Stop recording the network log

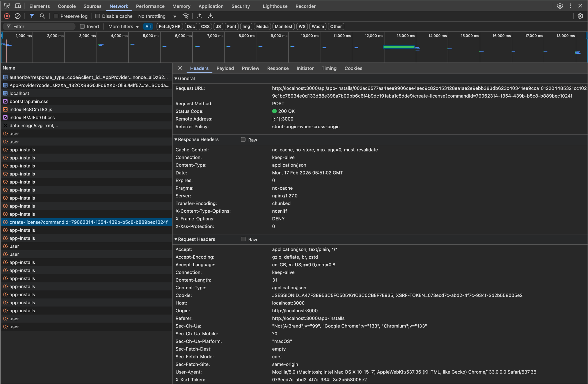[x=7, y=16]
